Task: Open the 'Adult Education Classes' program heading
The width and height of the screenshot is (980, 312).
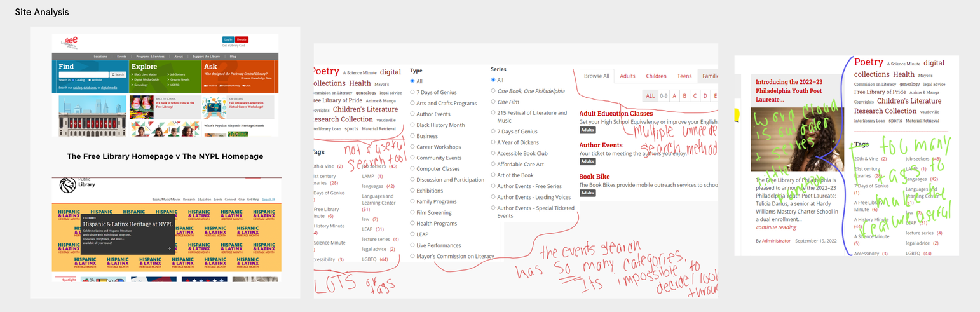Action: point(616,114)
